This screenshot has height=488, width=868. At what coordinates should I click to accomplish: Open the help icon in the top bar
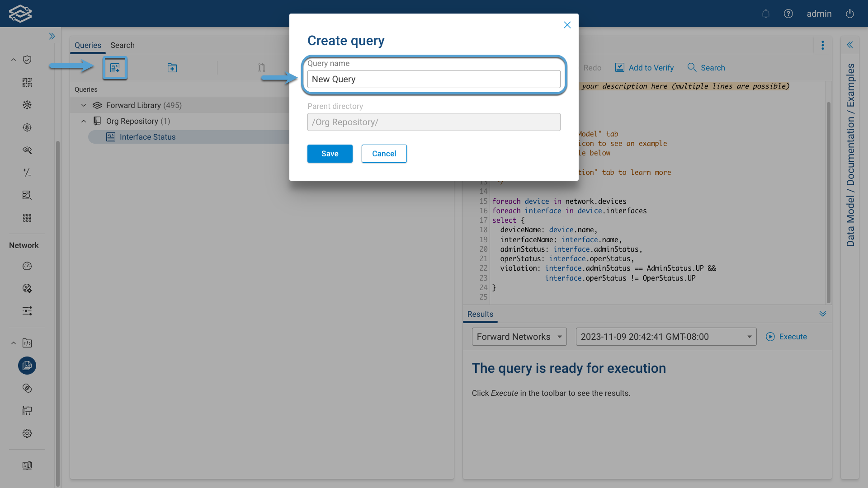point(788,14)
